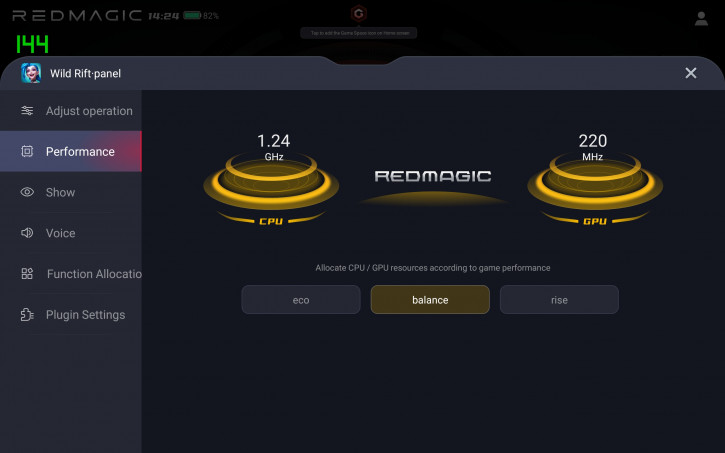Click the GPU frequency gauge

(x=595, y=183)
